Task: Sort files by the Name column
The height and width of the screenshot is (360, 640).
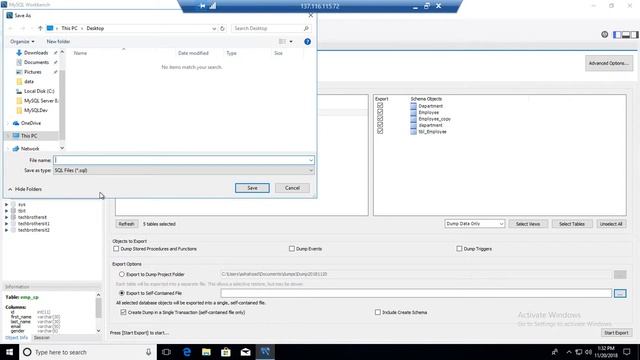Action: click(80, 53)
